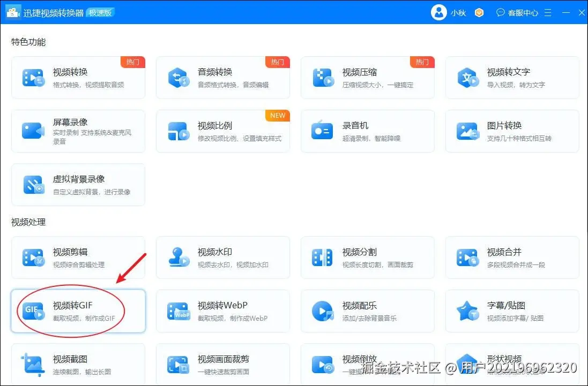Open the 视频剪辑 editing icon

coord(33,258)
